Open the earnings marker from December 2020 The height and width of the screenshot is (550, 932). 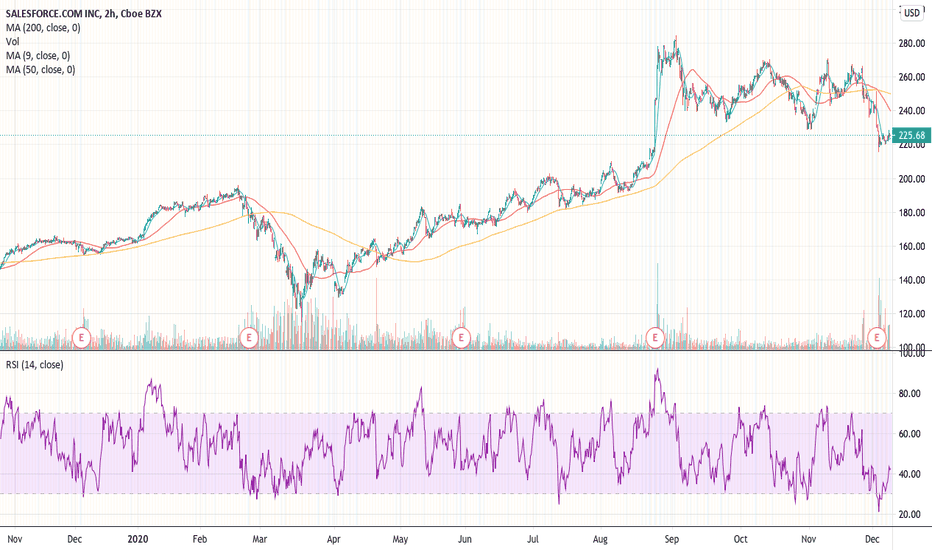pos(876,338)
